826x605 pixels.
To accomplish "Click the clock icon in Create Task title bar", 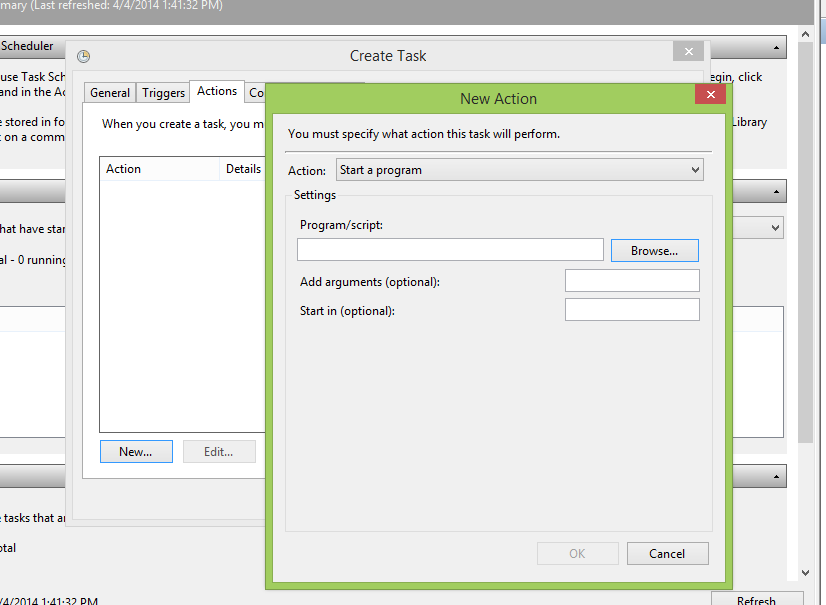I will coord(84,56).
